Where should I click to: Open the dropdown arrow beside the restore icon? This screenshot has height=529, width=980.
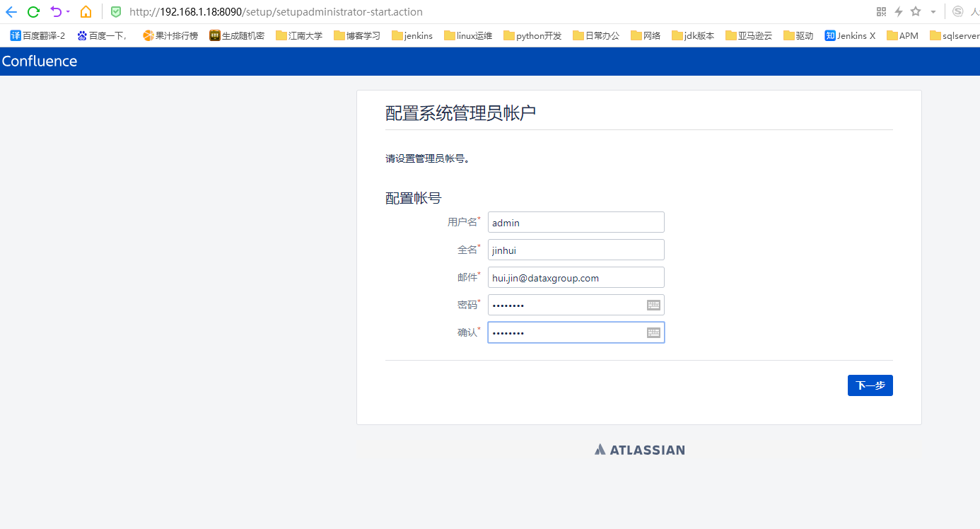point(68,12)
